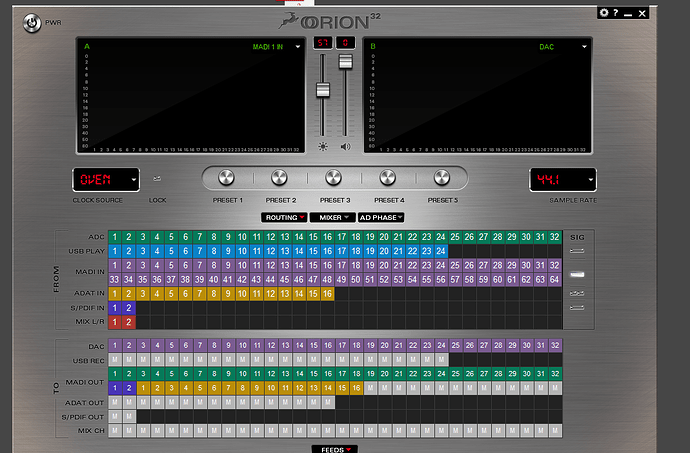690x453 pixels.
Task: Toggle mute on first S/PDIF OUT slot
Action: click(x=115, y=416)
